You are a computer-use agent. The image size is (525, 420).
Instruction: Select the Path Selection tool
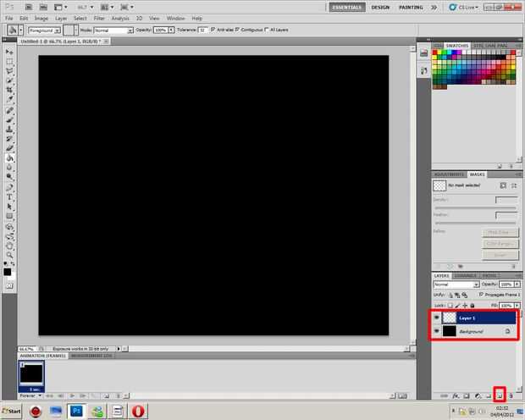point(9,207)
